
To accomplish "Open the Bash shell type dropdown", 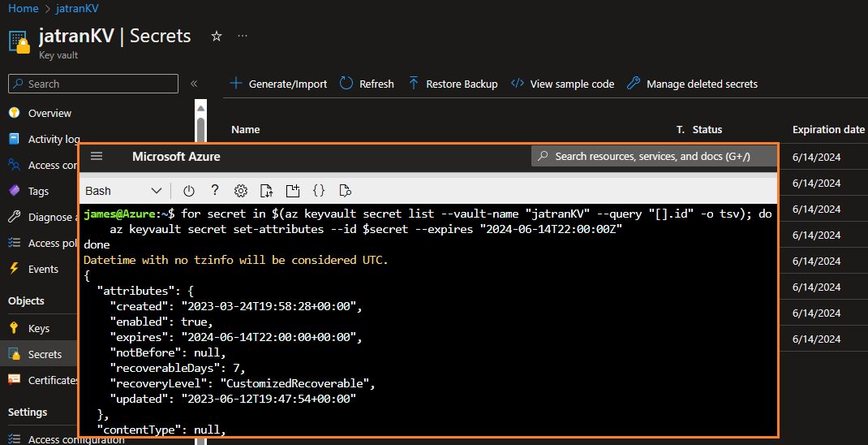I will click(123, 191).
